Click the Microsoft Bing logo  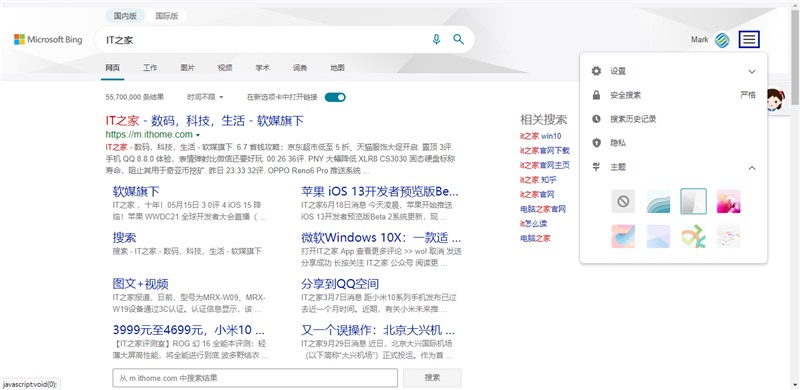(x=48, y=39)
